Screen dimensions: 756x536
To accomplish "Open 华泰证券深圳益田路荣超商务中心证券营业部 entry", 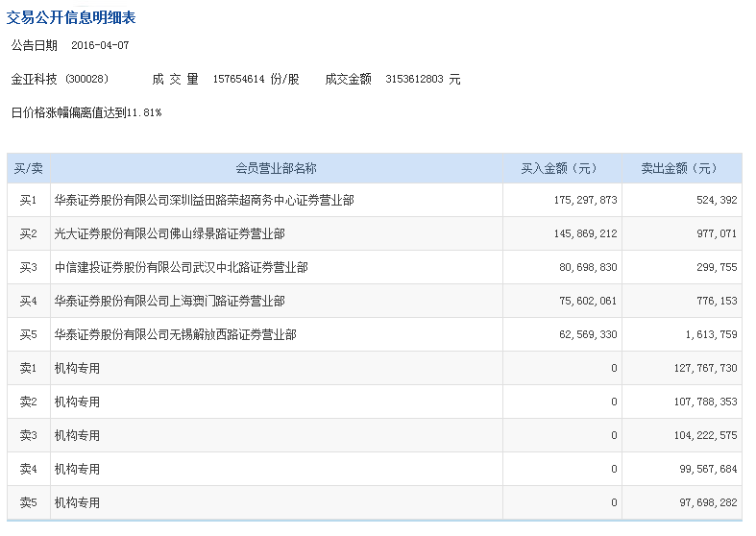I will (x=204, y=201).
